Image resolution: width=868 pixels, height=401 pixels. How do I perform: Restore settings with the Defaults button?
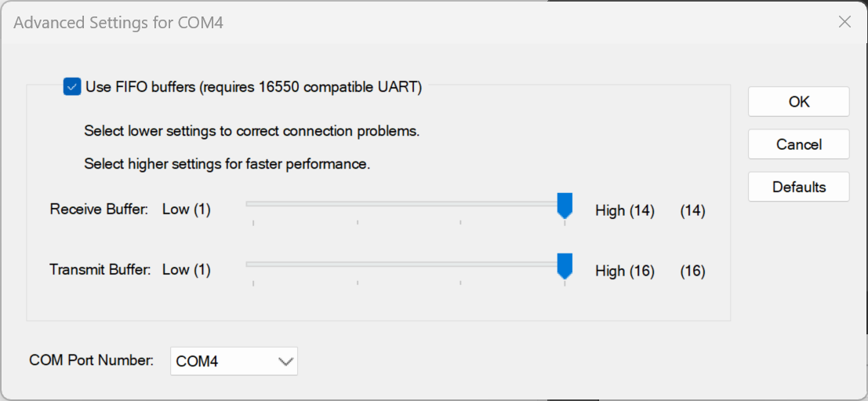(x=798, y=187)
